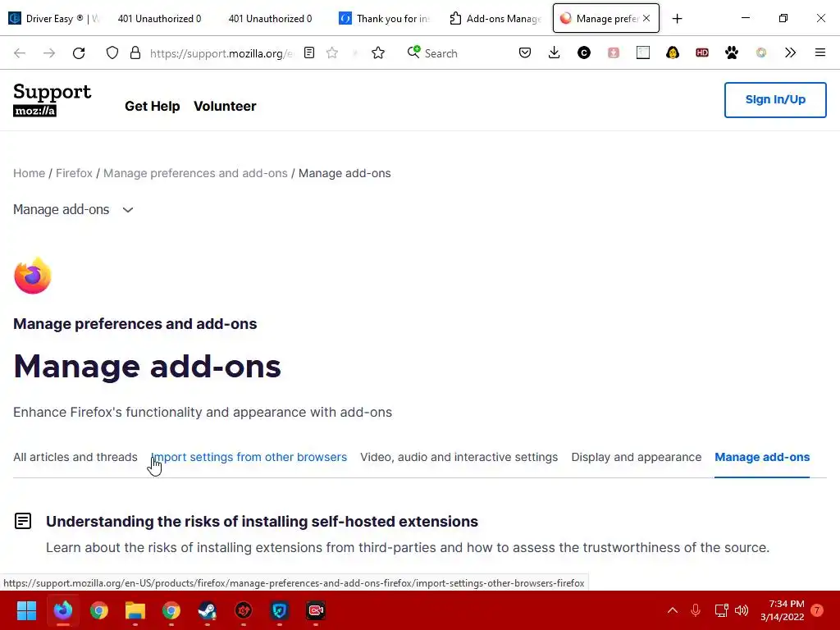Save to Pocket icon in the toolbar
The height and width of the screenshot is (630, 840).
click(x=525, y=52)
